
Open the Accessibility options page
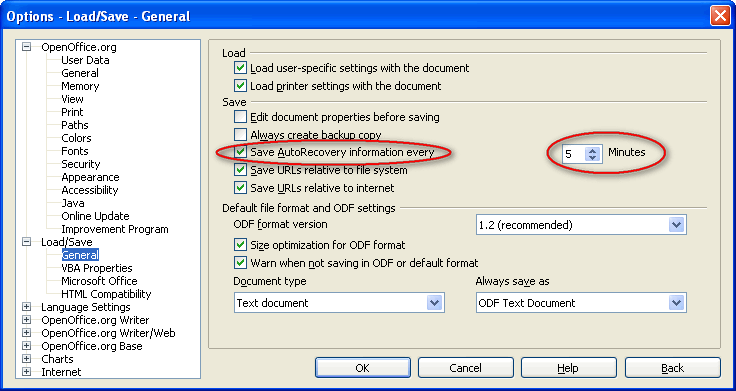point(89,190)
